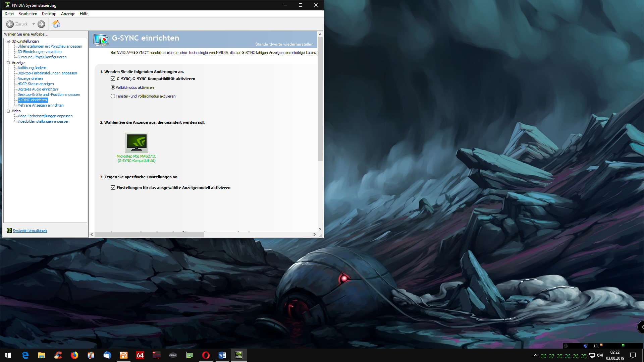Open the Desktop menu
The width and height of the screenshot is (644, 362).
[49, 14]
